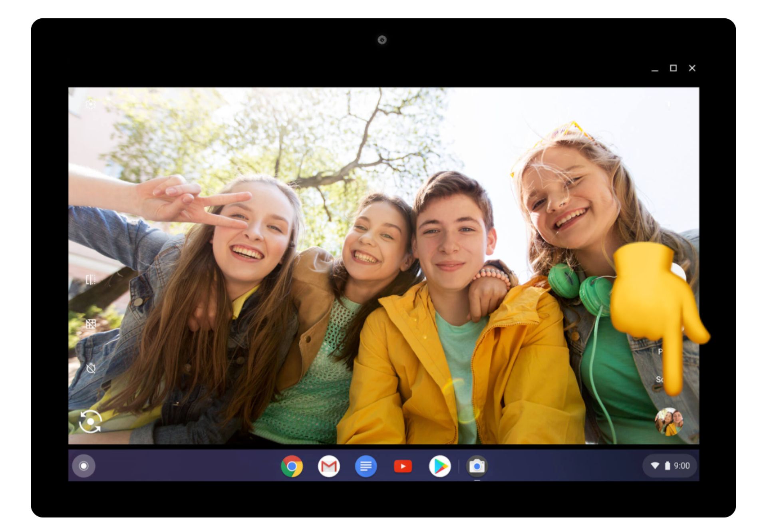
Task: Switch to Square capture mode
Action: click(x=660, y=379)
